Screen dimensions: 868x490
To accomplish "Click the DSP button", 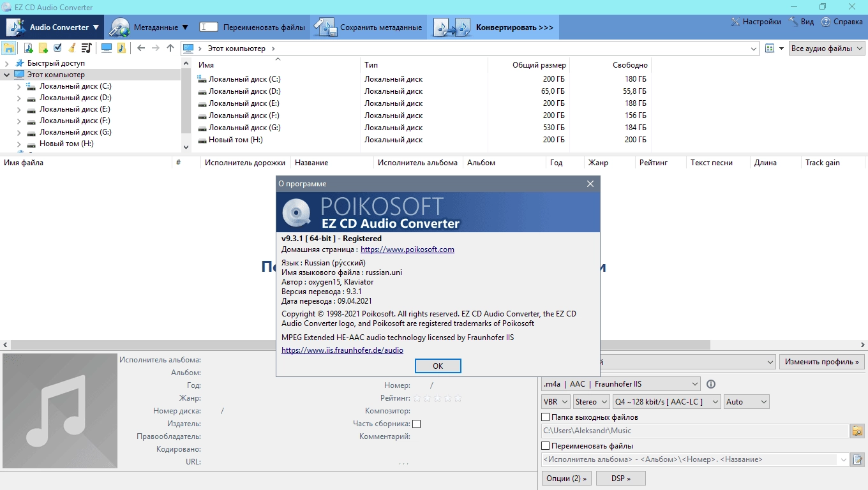I will (620, 478).
